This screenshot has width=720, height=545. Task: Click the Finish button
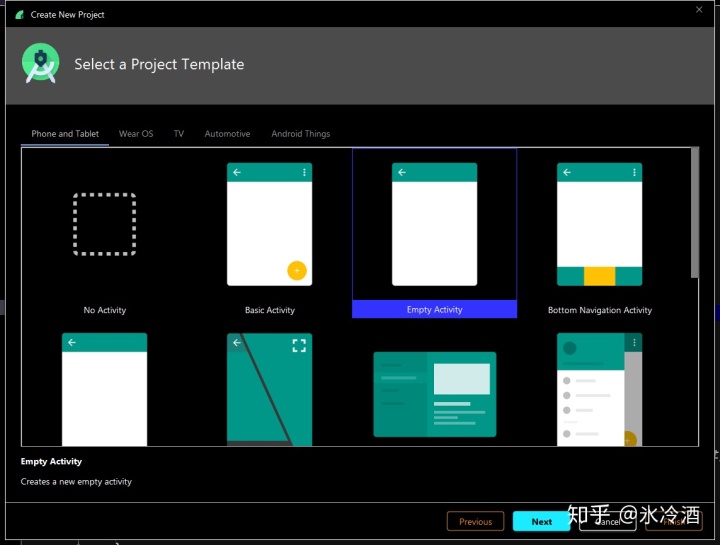pos(674,522)
